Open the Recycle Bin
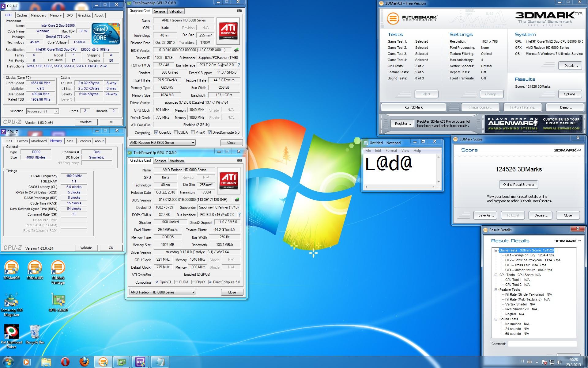The height and width of the screenshot is (368, 588). pos(35,335)
